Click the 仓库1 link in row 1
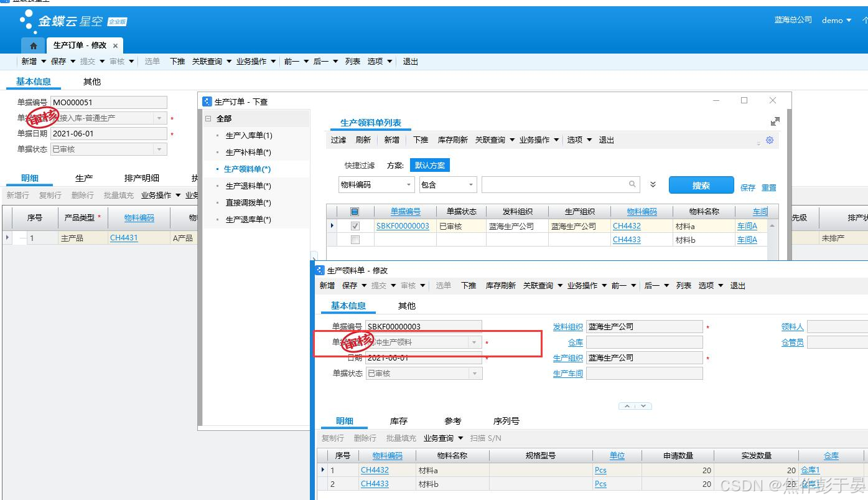The image size is (868, 500). pos(810,470)
